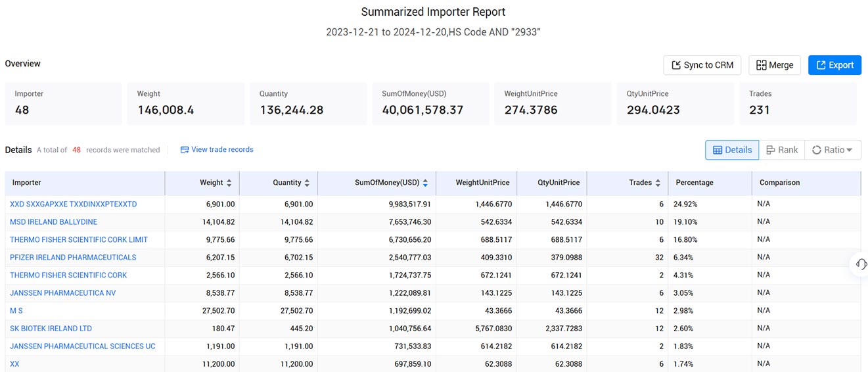
Task: Open the customer support headset icon
Action: pos(860,264)
